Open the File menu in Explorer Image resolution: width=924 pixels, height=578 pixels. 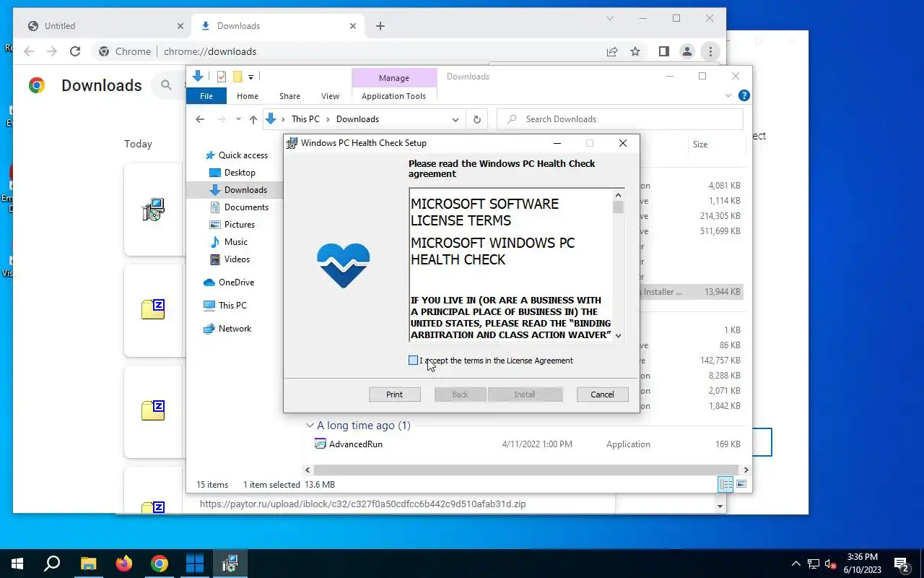(206, 96)
